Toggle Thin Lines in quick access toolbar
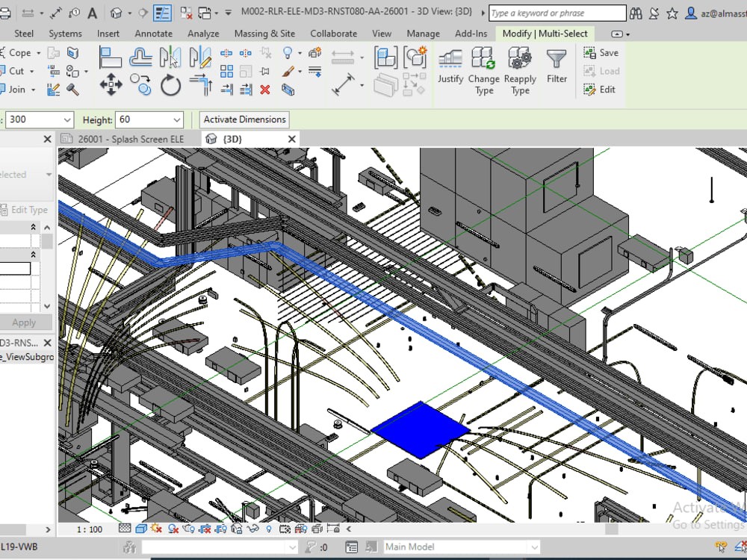 click(162, 13)
